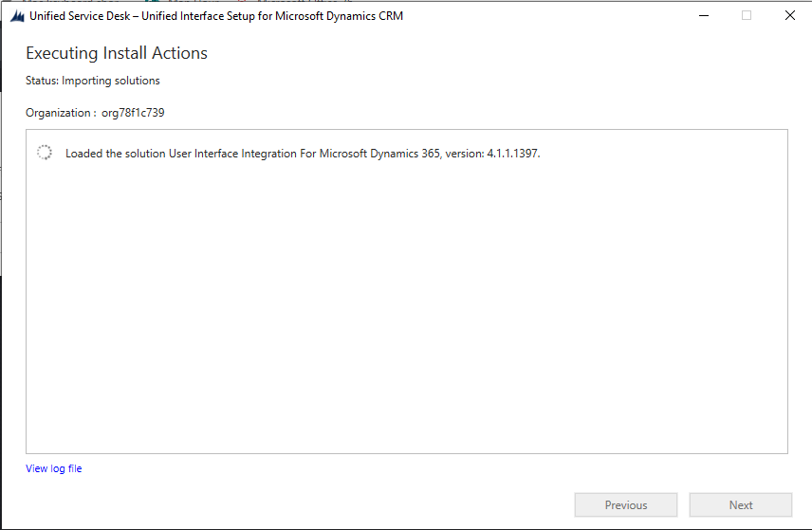This screenshot has width=812, height=530.
Task: Click the loading spinner beside solution message
Action: pyautogui.click(x=45, y=152)
